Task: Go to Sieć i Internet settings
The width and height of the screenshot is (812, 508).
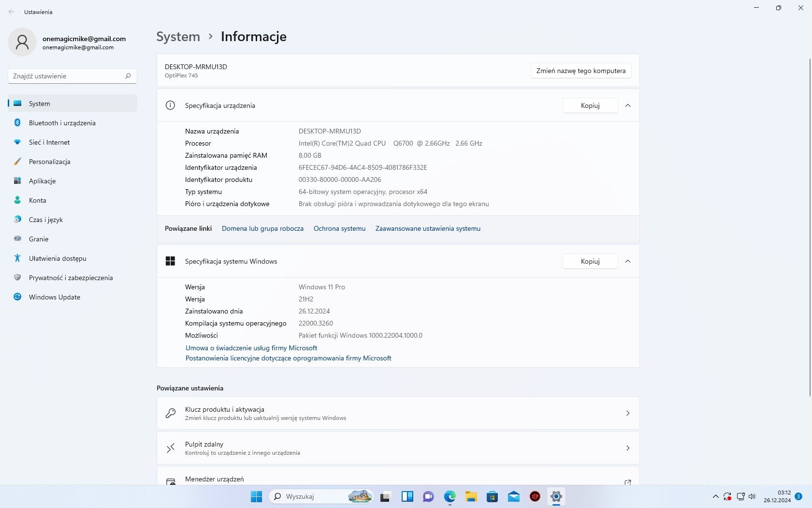Action: point(72,142)
